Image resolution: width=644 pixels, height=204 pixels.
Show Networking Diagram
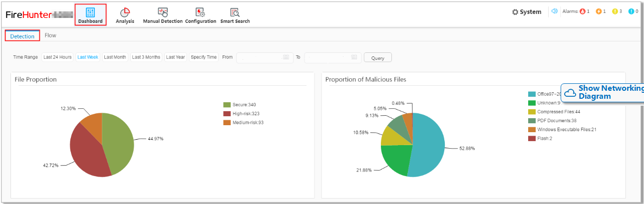pyautogui.click(x=603, y=92)
